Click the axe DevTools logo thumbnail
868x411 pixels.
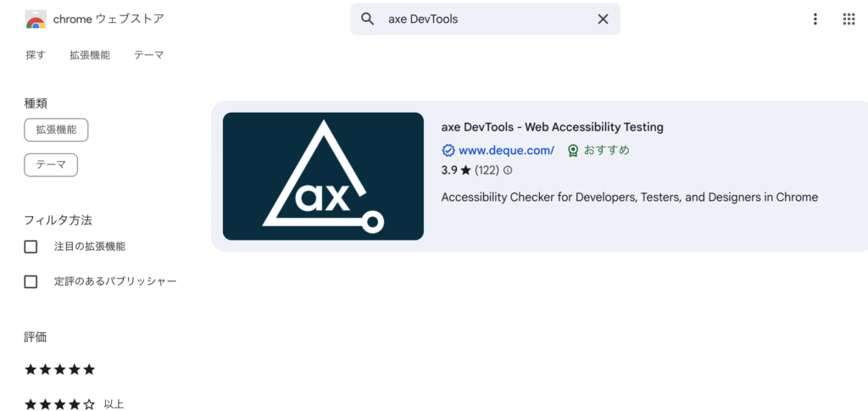pos(323,176)
